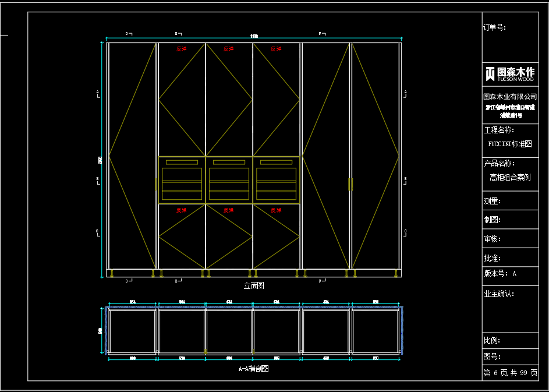This screenshot has height=392, width=549.
Task: Select the middle drawer unit in elevation
Action: [x=229, y=180]
